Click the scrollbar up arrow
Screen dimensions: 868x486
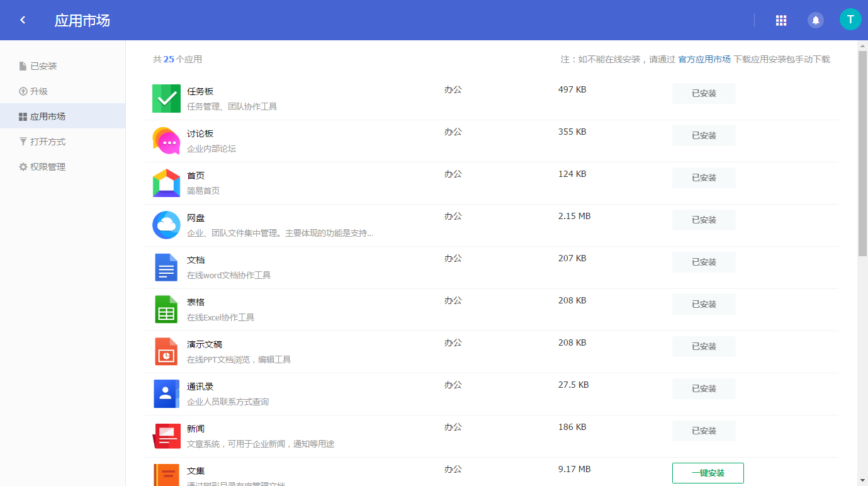tap(862, 46)
